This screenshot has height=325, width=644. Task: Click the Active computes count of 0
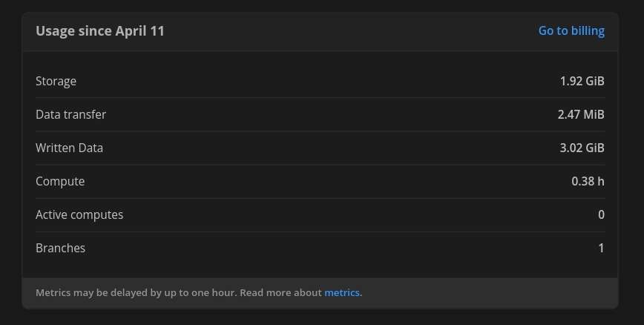601,214
